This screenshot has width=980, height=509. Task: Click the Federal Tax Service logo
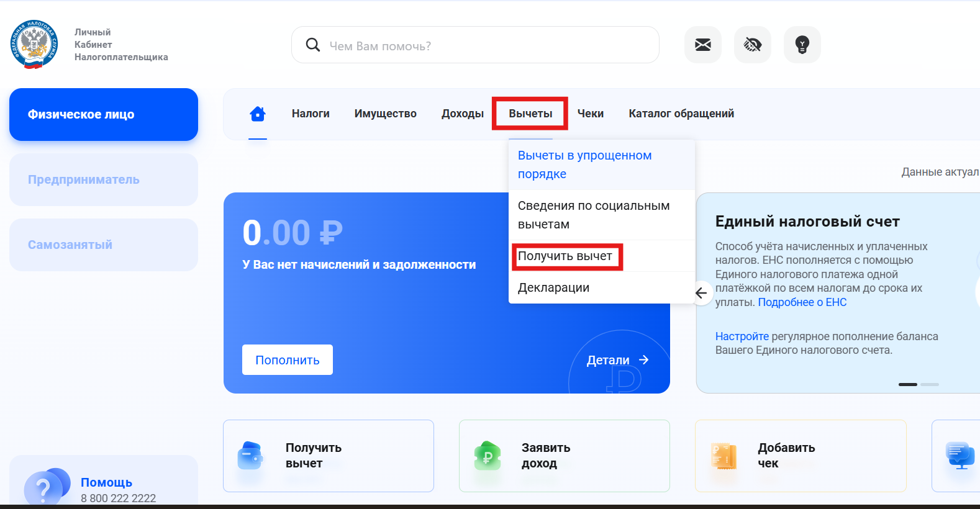point(34,44)
